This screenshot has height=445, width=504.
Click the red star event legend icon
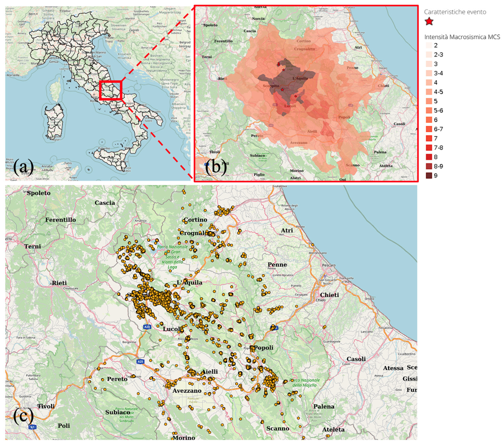(x=429, y=21)
